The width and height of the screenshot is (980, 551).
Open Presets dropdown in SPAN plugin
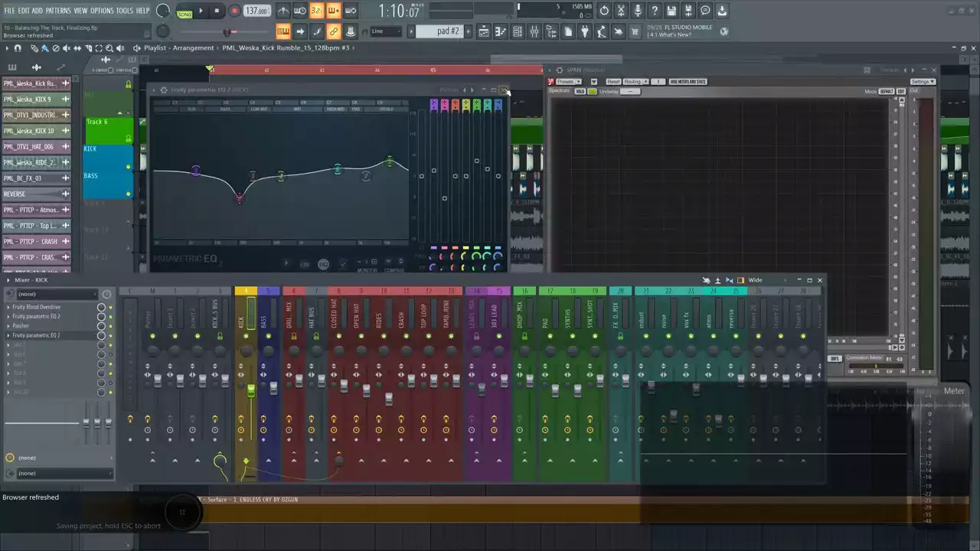[x=568, y=82]
